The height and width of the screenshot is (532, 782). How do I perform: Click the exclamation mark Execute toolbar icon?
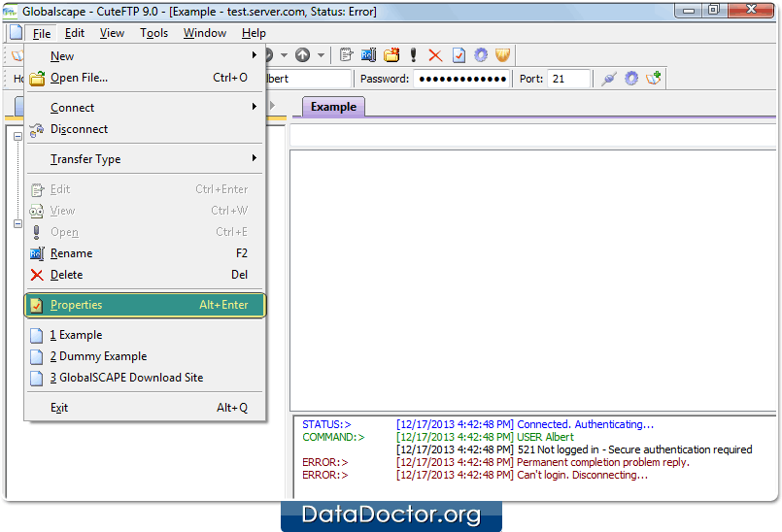[x=413, y=54]
